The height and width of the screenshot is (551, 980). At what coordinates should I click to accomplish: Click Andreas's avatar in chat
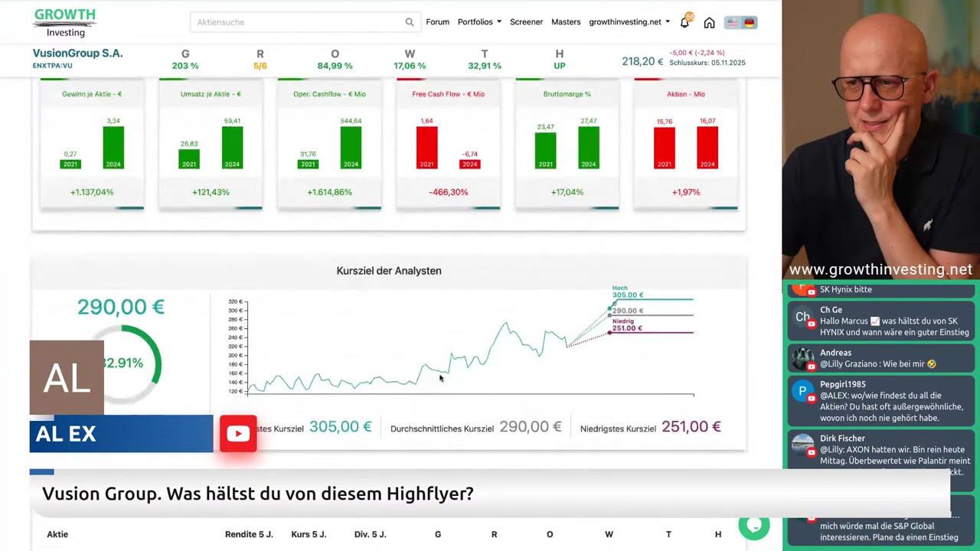(803, 358)
